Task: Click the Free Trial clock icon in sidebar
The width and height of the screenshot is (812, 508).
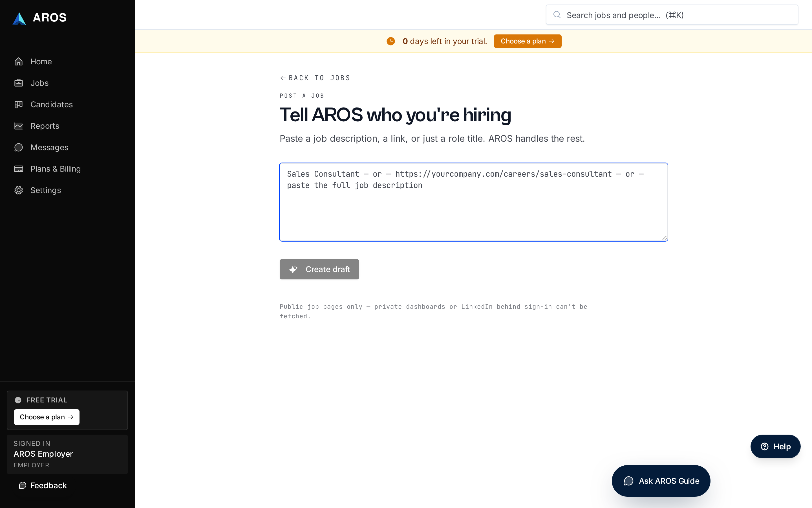Action: [18, 400]
